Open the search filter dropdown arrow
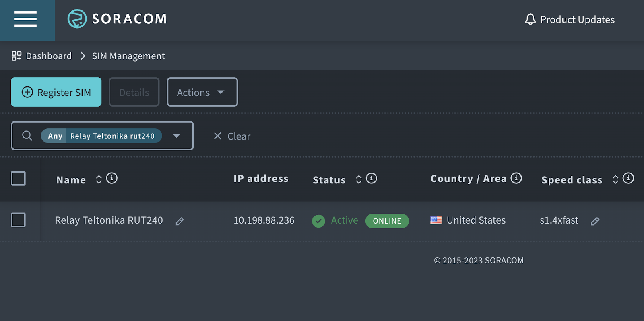 tap(176, 136)
